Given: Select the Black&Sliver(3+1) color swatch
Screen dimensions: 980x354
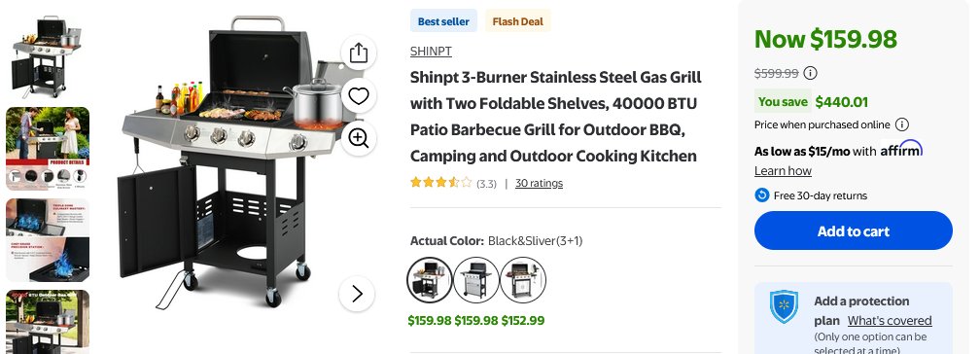Looking at the screenshot, I should pos(430,279).
